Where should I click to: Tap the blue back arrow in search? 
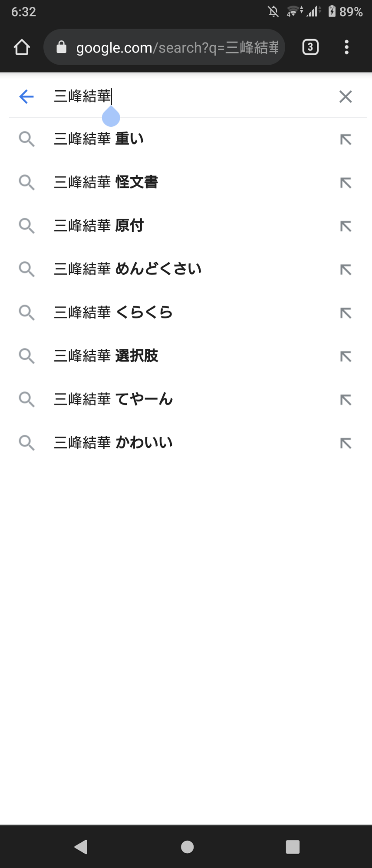pos(26,96)
